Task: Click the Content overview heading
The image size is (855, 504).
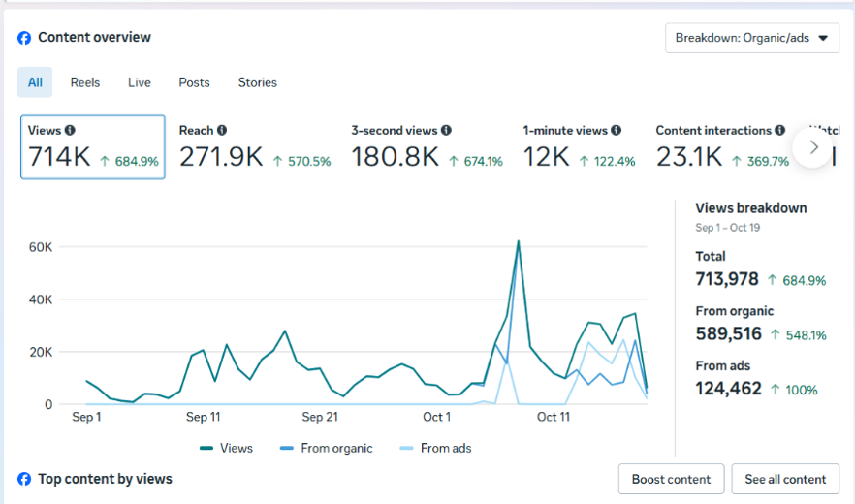Action: click(x=94, y=37)
